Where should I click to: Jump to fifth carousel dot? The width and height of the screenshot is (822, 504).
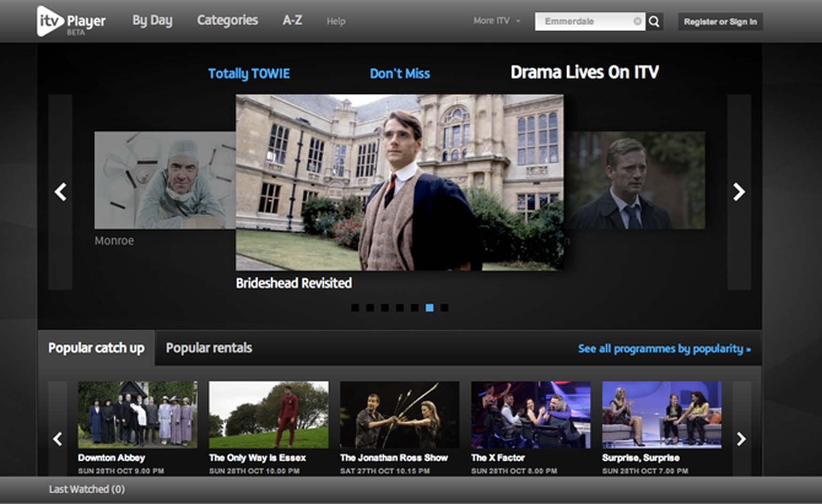[415, 308]
